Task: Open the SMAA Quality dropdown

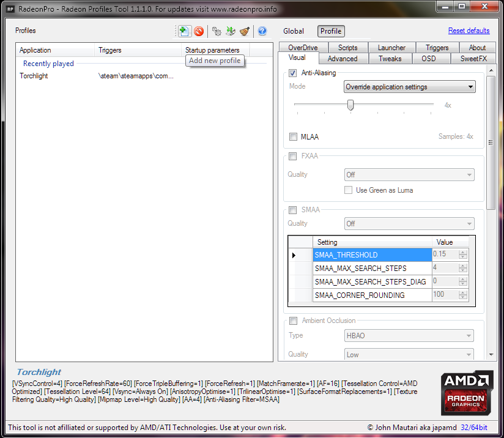Action: pyautogui.click(x=409, y=223)
